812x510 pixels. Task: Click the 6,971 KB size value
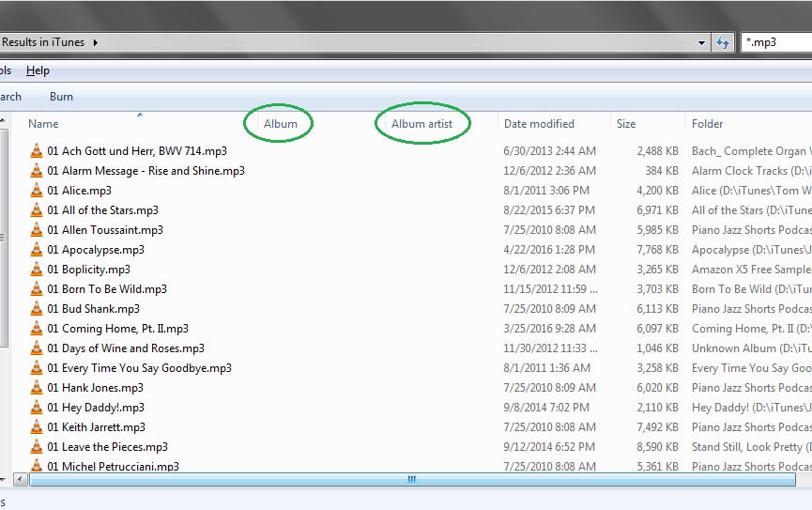657,209
